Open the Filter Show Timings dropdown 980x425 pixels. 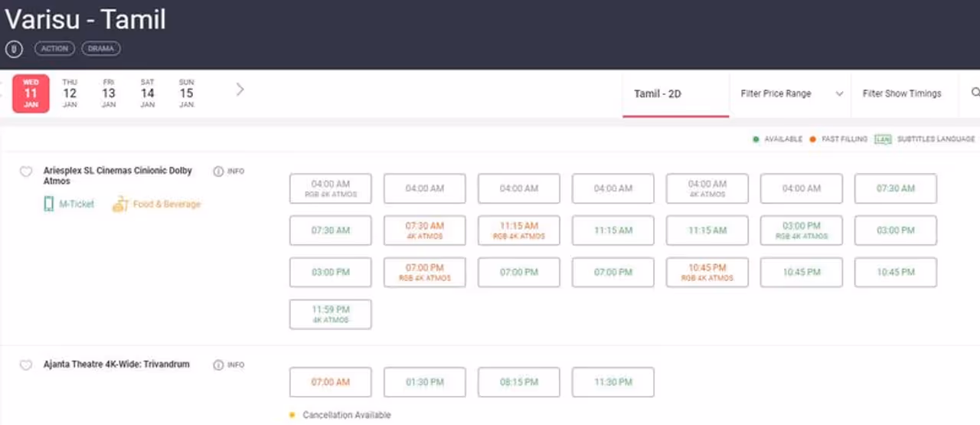click(902, 93)
